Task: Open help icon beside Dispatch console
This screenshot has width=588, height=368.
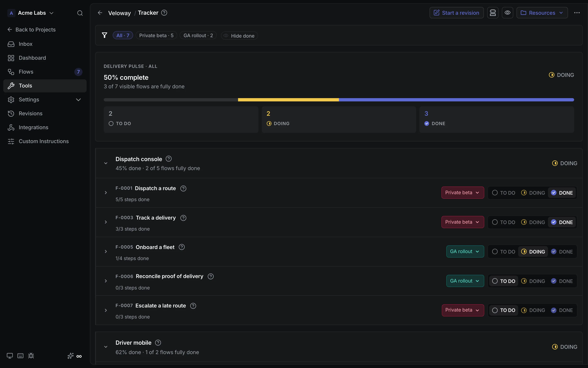Action: (169, 159)
